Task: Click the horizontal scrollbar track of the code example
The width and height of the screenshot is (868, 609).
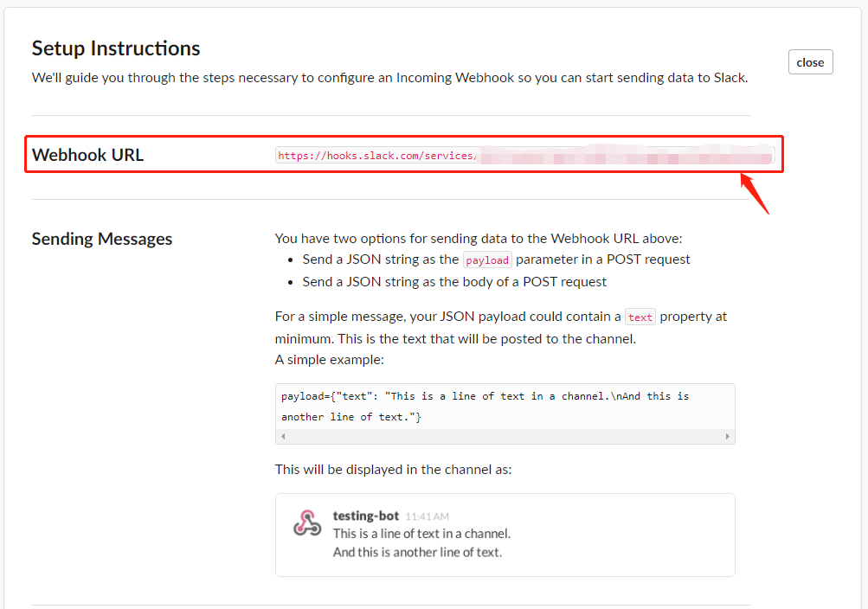Action: click(505, 437)
